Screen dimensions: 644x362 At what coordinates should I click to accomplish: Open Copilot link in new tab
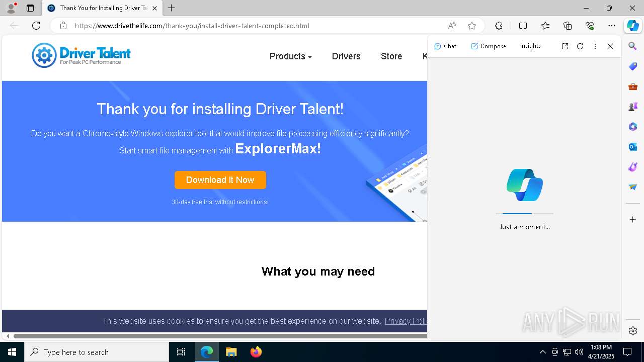pos(565,46)
